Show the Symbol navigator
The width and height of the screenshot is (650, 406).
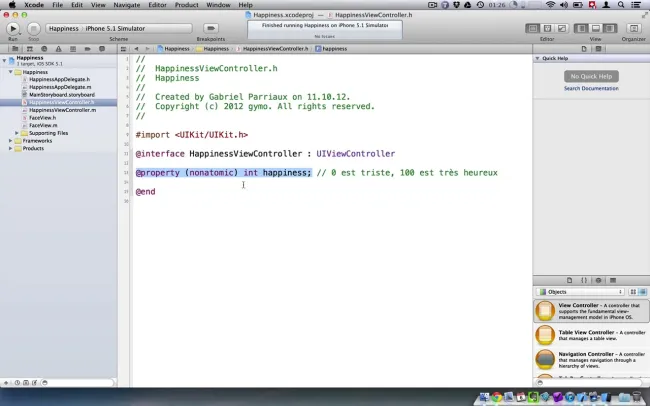(29, 49)
